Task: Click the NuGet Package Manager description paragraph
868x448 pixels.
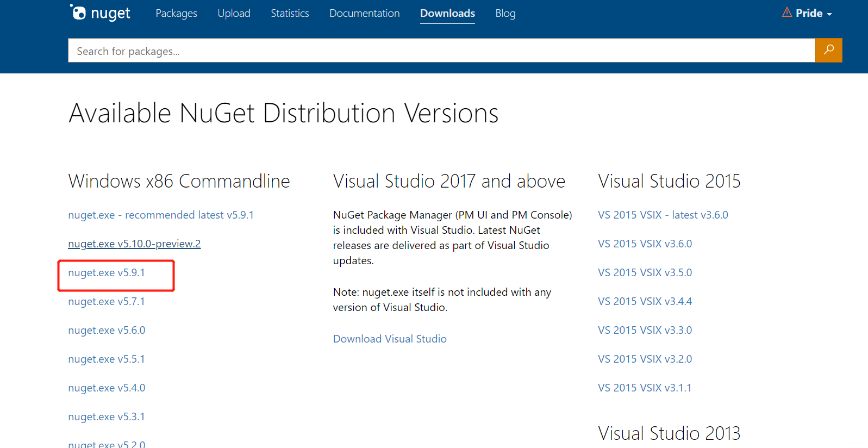Action: click(x=452, y=238)
